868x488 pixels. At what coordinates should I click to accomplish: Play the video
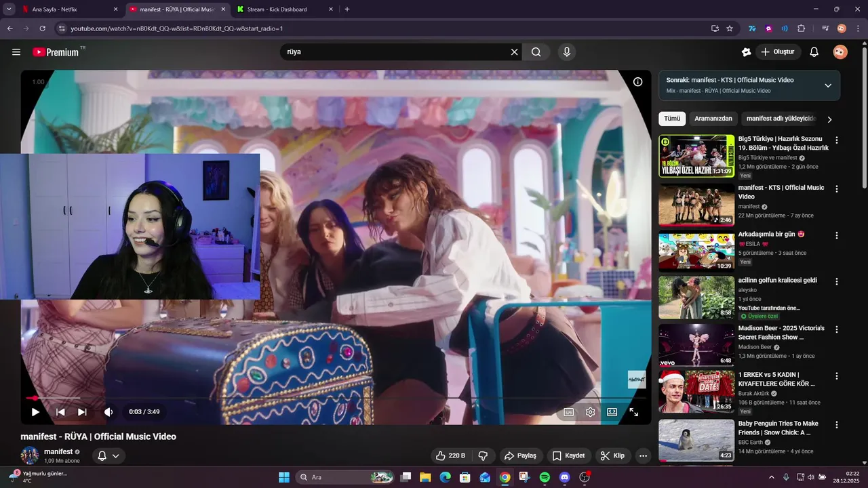point(35,412)
